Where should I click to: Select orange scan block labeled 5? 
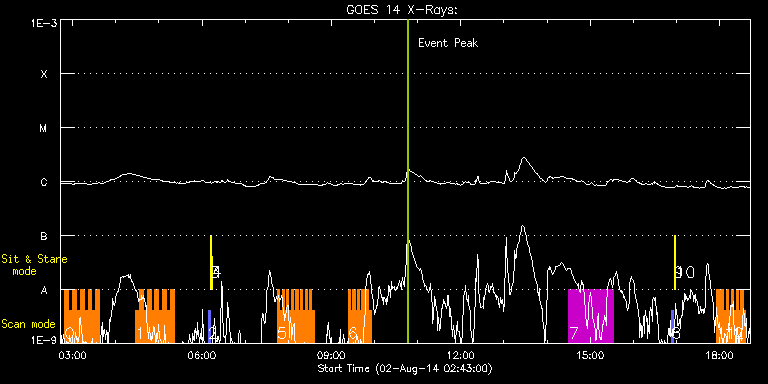(295, 316)
